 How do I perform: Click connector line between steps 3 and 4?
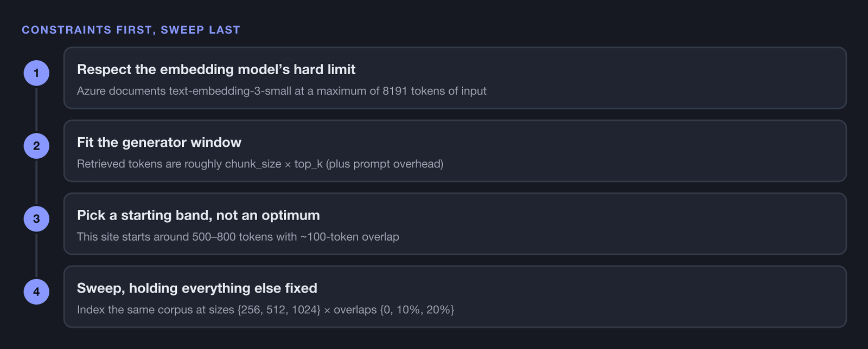(36, 255)
